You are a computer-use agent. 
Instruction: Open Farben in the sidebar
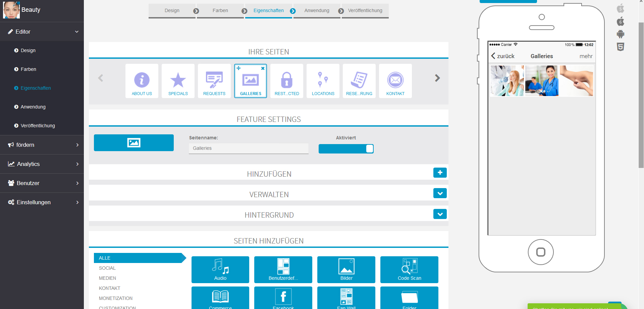coord(42,69)
